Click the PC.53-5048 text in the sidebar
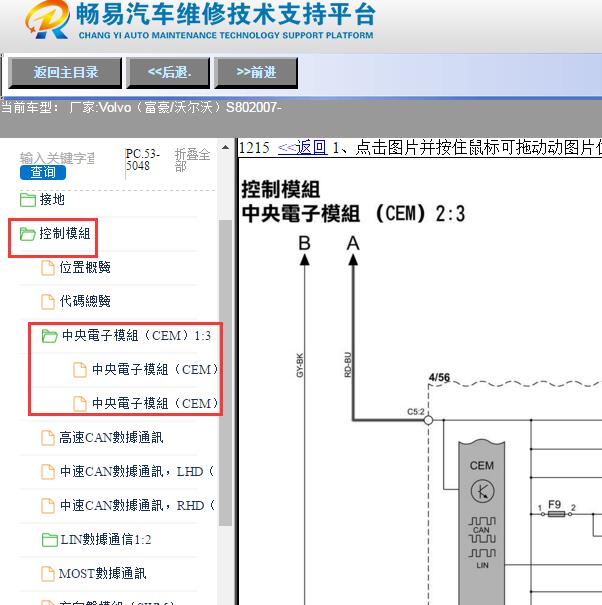Screen dimensions: 602x605 point(142,160)
